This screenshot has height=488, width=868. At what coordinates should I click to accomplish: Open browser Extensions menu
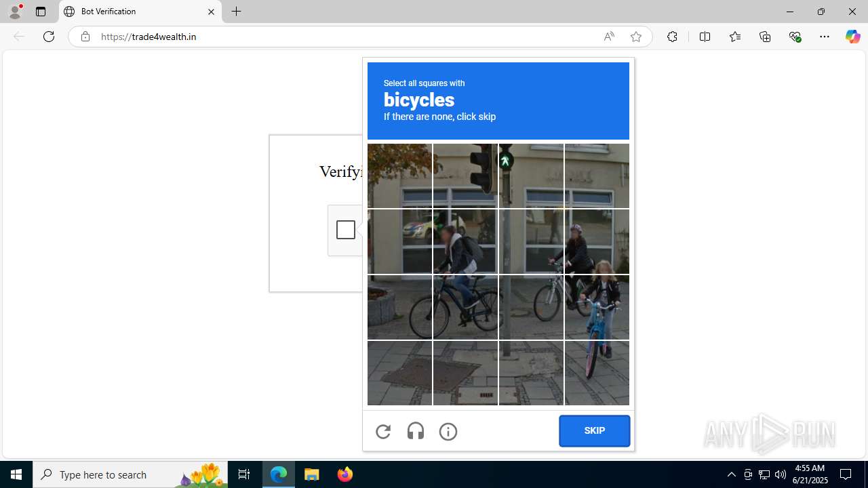(x=672, y=37)
